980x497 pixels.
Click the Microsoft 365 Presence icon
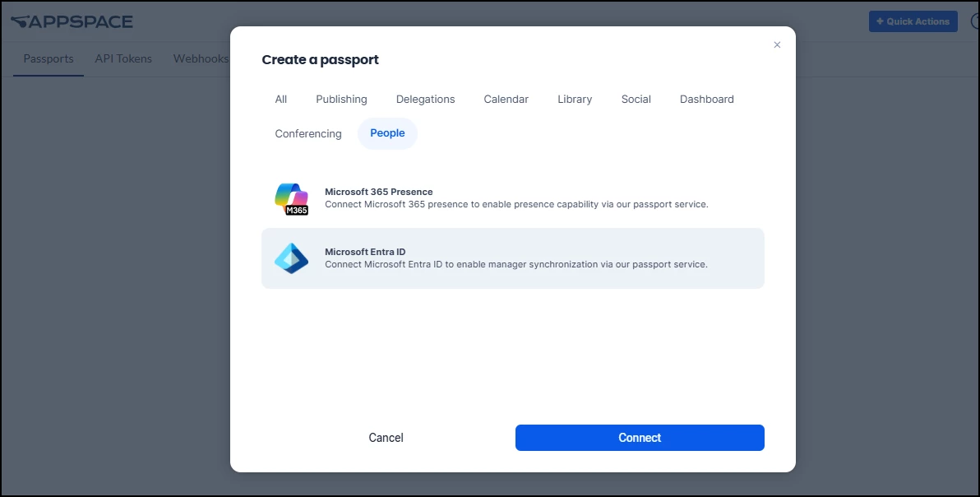(291, 199)
